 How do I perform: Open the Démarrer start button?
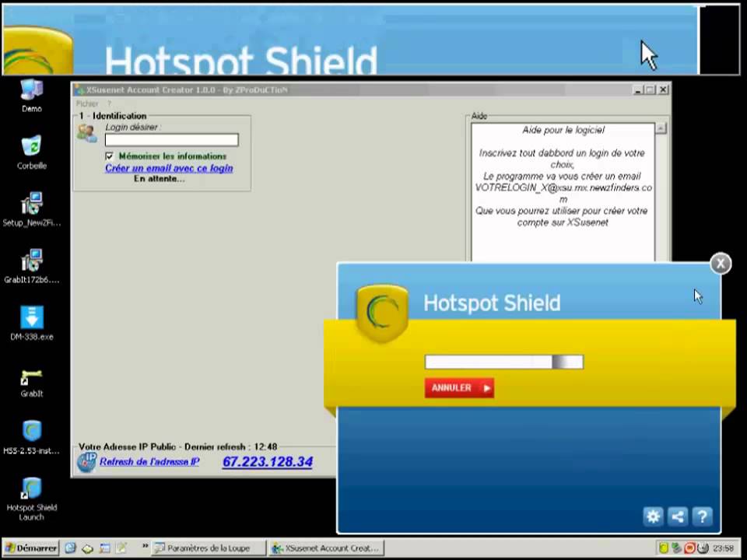pos(30,548)
